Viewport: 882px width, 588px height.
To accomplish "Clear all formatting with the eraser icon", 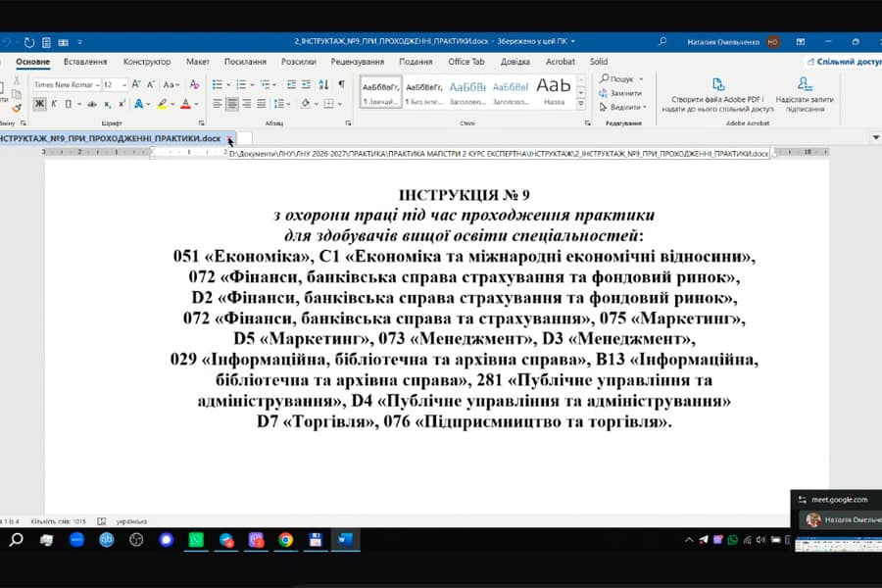I will [195, 84].
